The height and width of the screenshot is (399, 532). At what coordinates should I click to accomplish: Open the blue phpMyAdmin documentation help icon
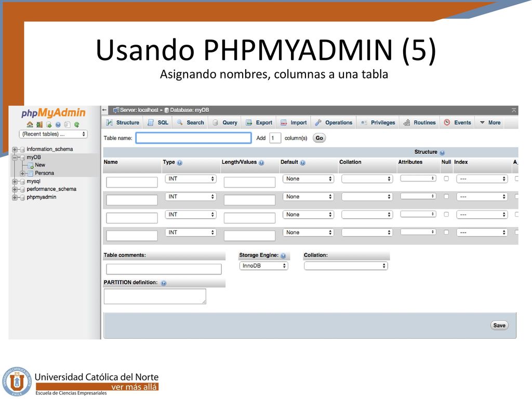click(58, 125)
